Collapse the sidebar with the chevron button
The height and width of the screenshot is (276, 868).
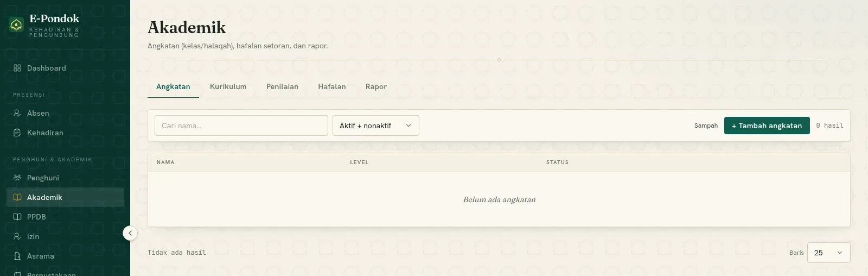tap(130, 233)
